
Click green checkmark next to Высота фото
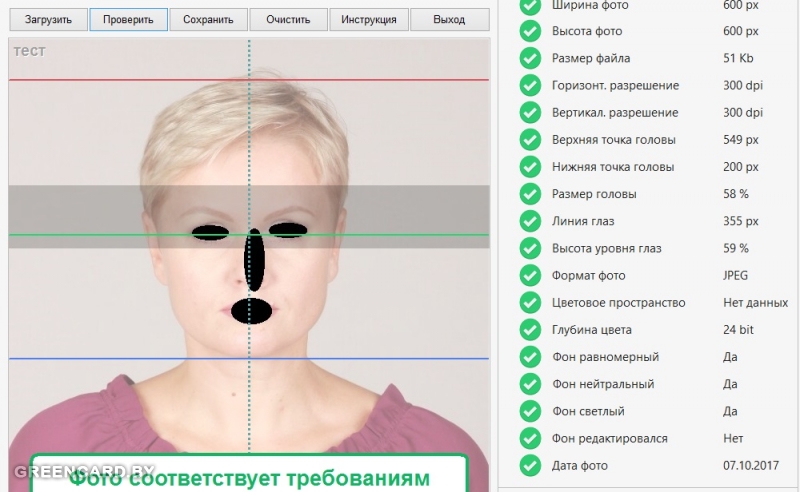coord(530,31)
